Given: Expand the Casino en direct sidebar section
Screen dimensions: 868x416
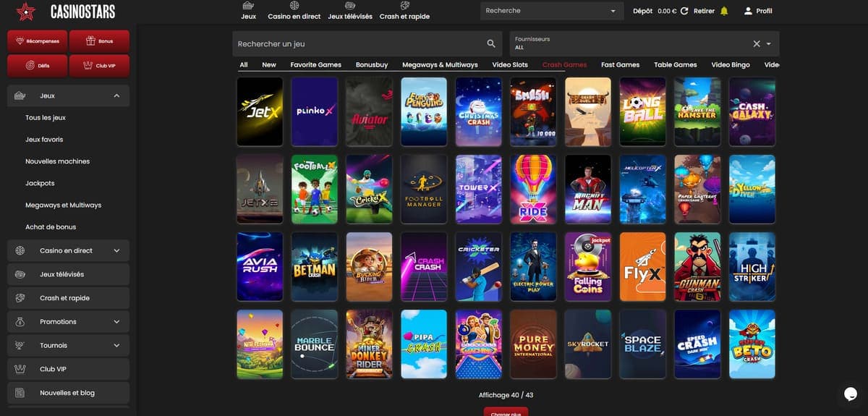Looking at the screenshot, I should (x=116, y=250).
